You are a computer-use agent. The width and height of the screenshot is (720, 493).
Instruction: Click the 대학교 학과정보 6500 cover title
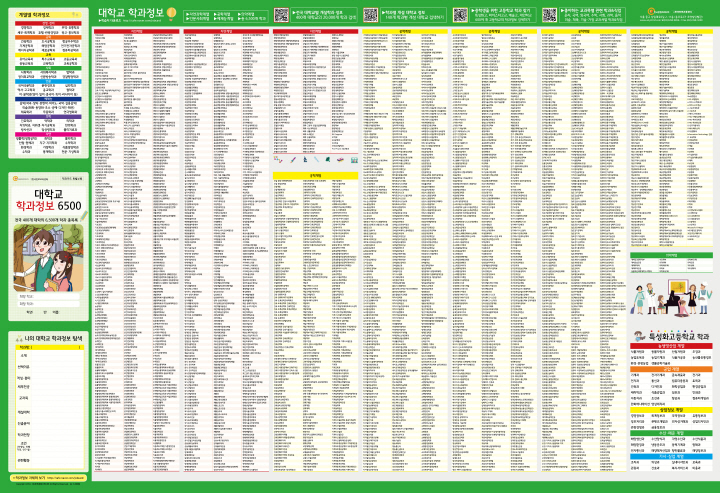[49, 200]
